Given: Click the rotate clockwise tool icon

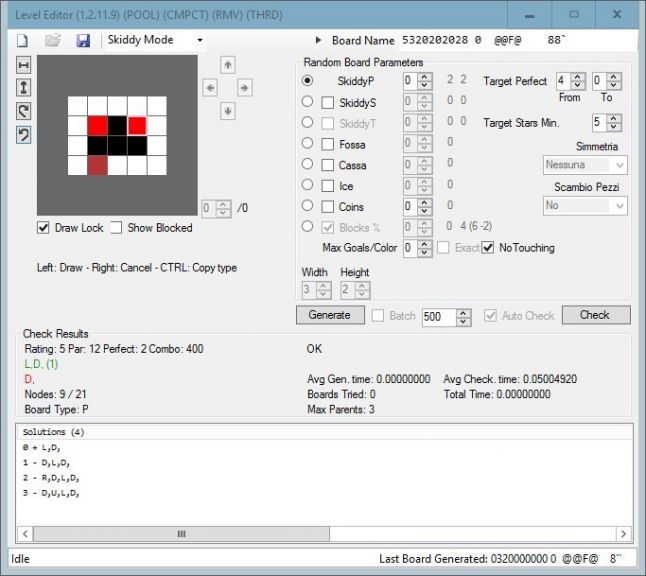Looking at the screenshot, I should click(x=24, y=111).
